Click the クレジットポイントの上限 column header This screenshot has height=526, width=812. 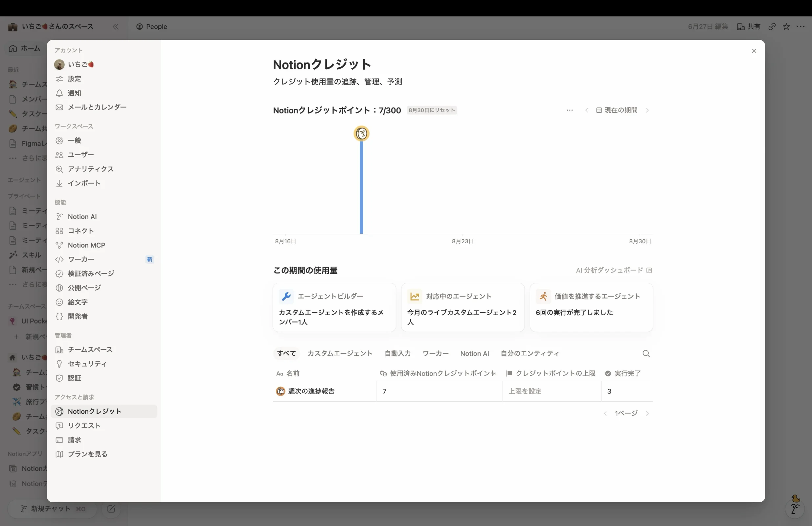tap(551, 373)
